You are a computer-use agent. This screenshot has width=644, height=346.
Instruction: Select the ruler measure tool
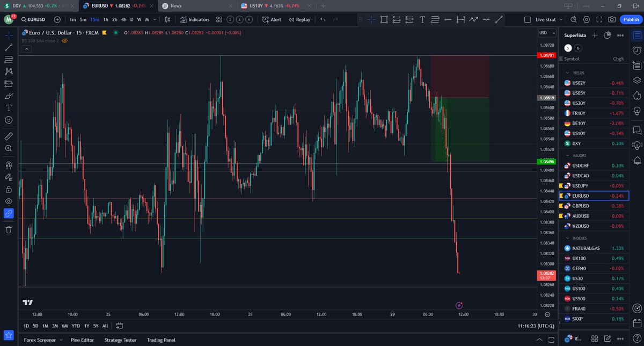pyautogui.click(x=9, y=136)
